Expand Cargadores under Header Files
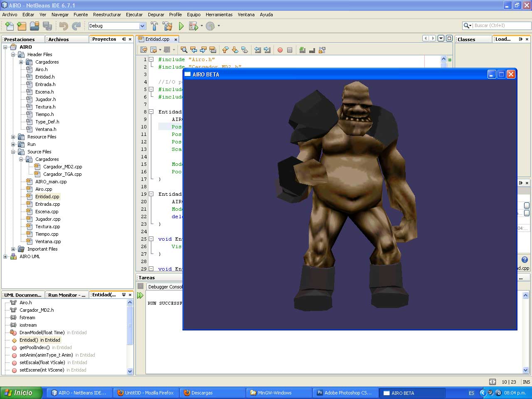Image resolution: width=532 pixels, height=399 pixels. point(21,62)
